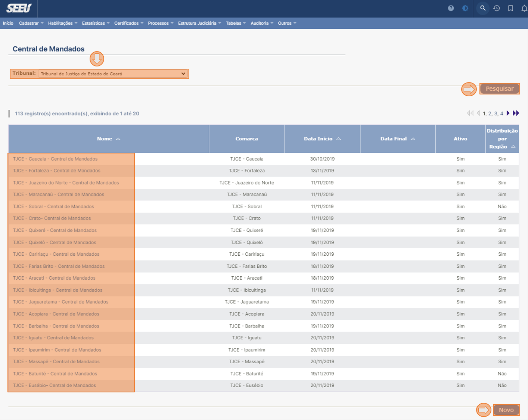Viewport: 528px width, 420px height.
Task: Select TJCE - Iguatu - Central de Mandados
Action: coord(53,338)
